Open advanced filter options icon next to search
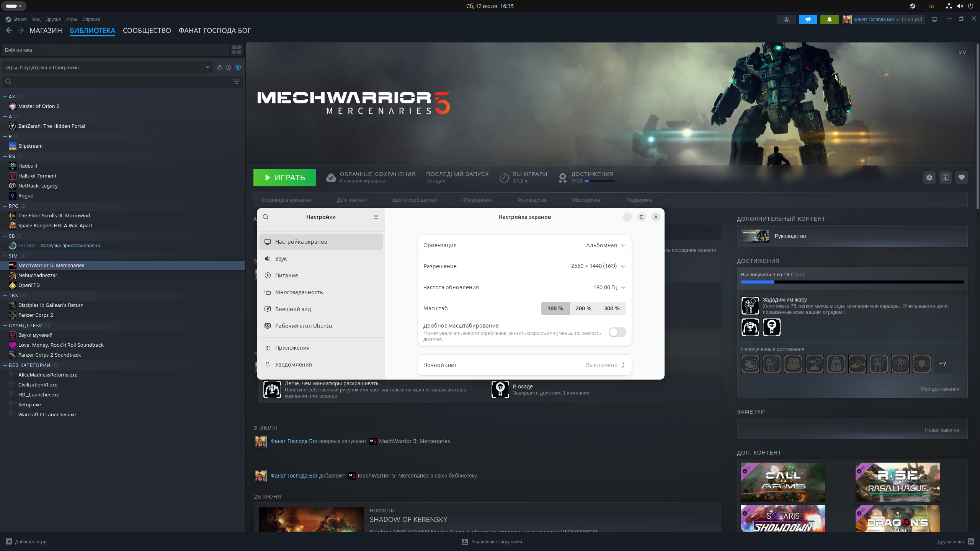 (x=237, y=82)
